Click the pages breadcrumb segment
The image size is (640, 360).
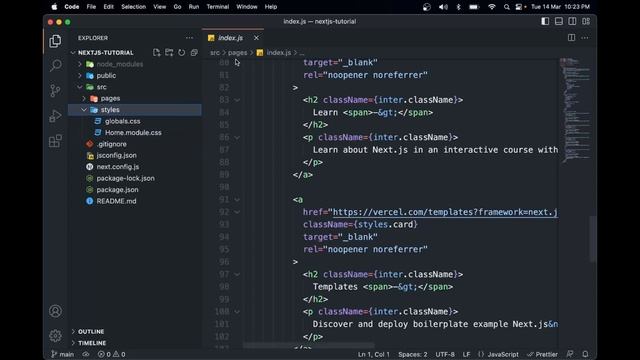[238, 53]
